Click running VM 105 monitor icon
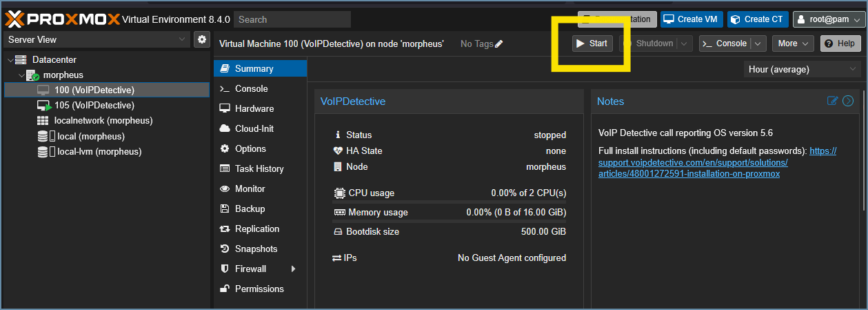868x310 pixels. [43, 106]
